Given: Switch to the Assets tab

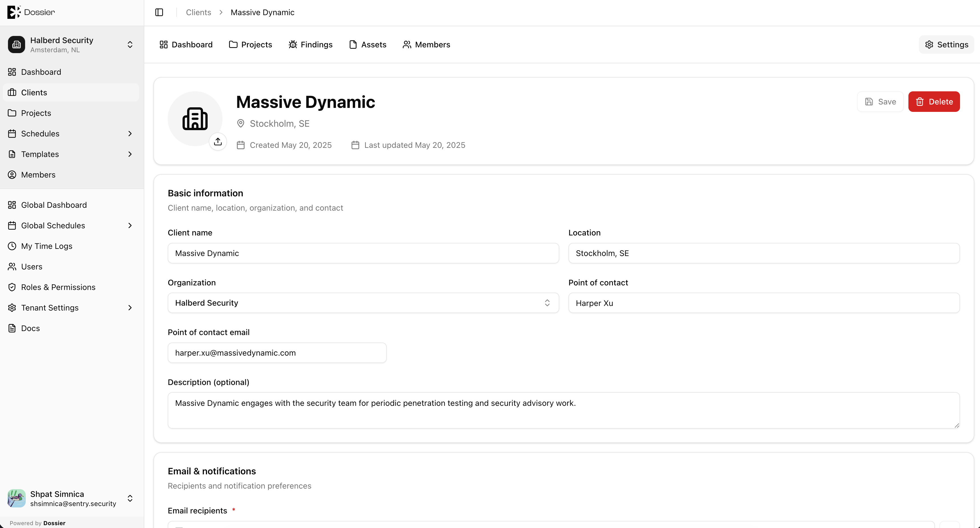Looking at the screenshot, I should 367,45.
